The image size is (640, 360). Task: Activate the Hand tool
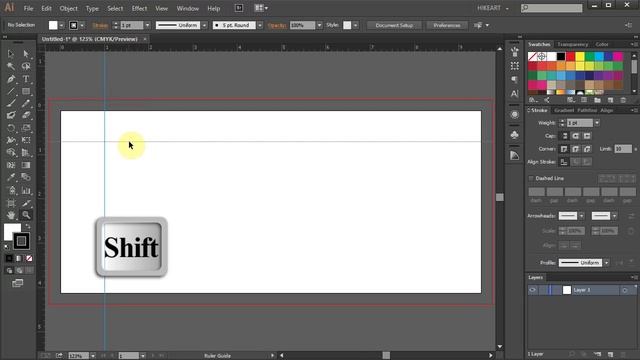pos(11,215)
